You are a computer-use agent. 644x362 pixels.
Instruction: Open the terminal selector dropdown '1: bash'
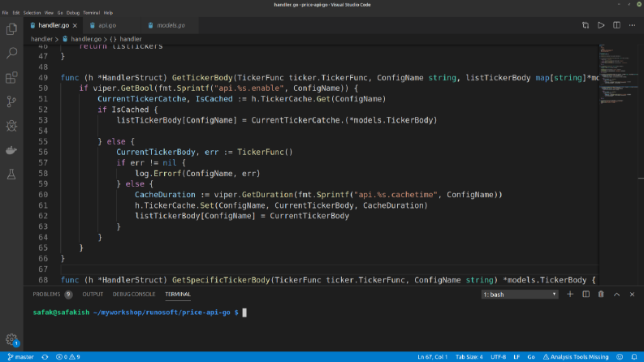tap(520, 295)
